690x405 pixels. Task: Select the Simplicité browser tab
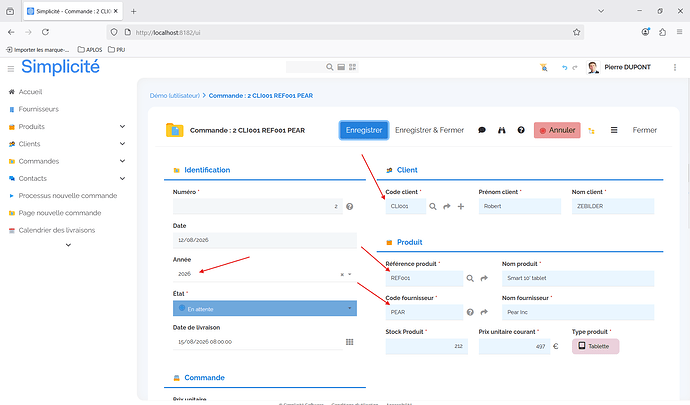[x=73, y=11]
